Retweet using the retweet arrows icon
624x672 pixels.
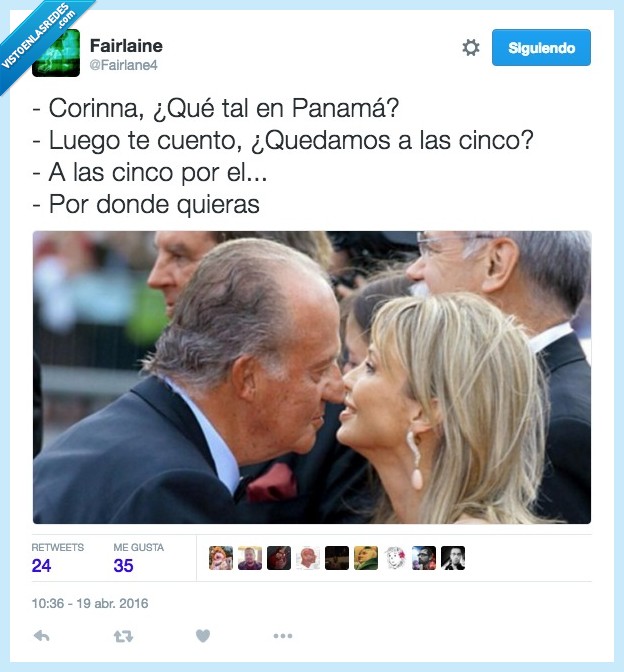pyautogui.click(x=123, y=636)
